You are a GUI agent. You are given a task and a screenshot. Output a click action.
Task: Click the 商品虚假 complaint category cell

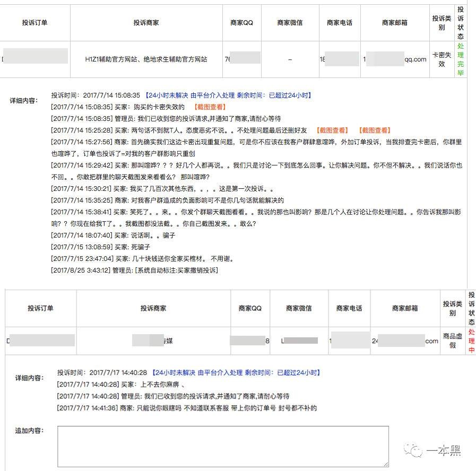(452, 341)
